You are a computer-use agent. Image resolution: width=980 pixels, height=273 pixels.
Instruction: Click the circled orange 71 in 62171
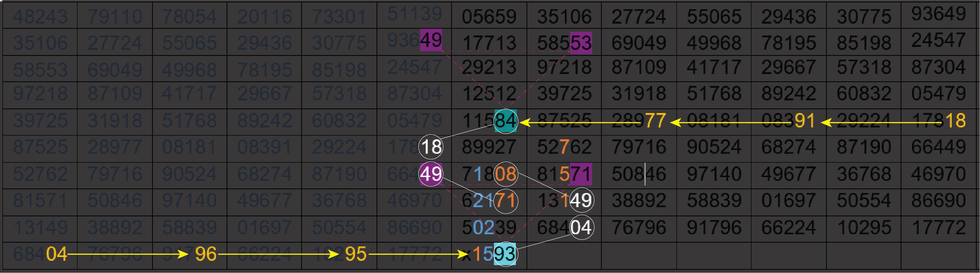pyautogui.click(x=505, y=201)
